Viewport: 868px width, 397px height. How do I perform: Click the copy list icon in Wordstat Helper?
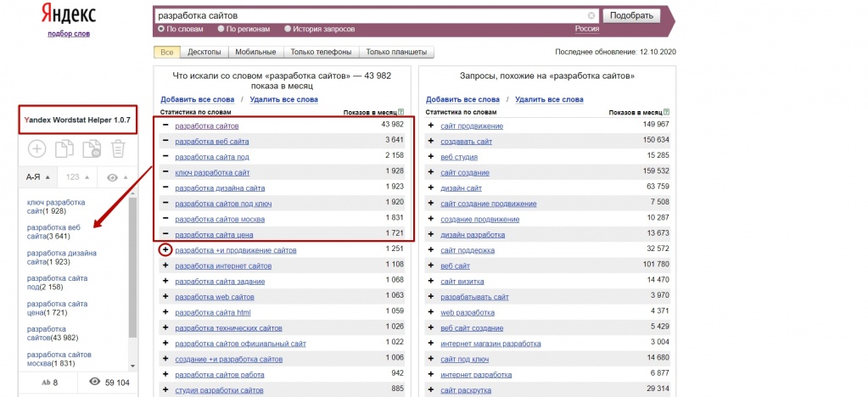click(64, 149)
